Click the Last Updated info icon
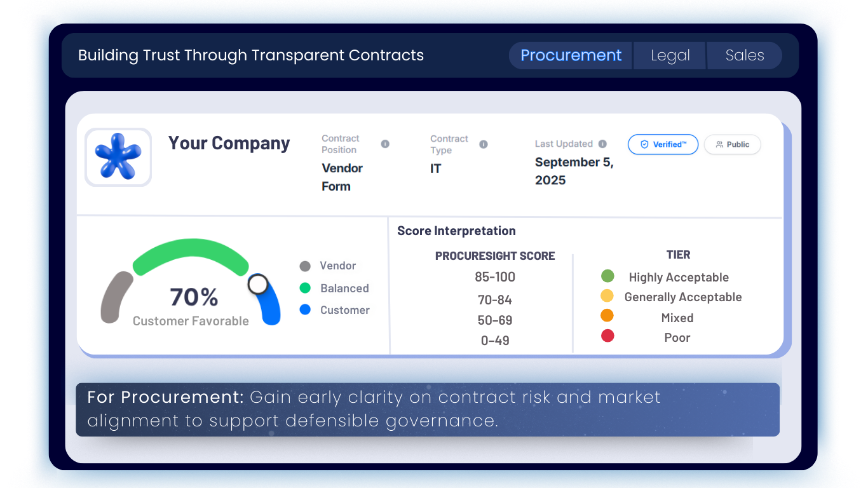The height and width of the screenshot is (488, 868). pos(602,144)
